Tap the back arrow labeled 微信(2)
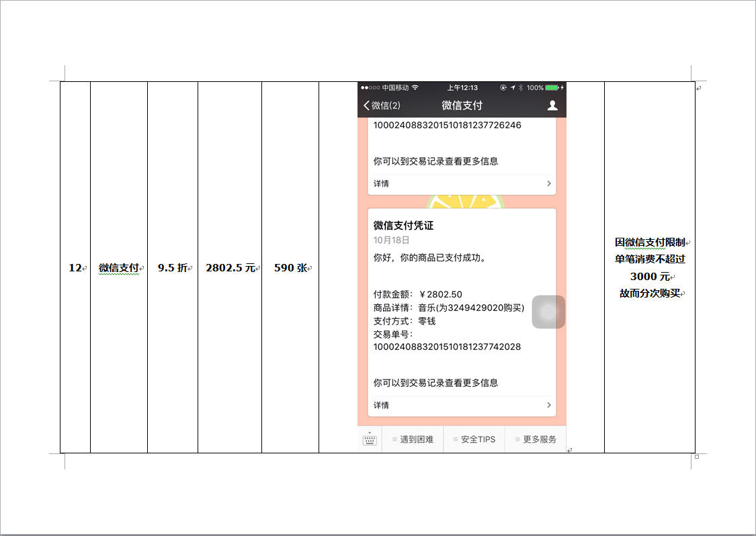Screen dimensions: 756x536 point(382,105)
